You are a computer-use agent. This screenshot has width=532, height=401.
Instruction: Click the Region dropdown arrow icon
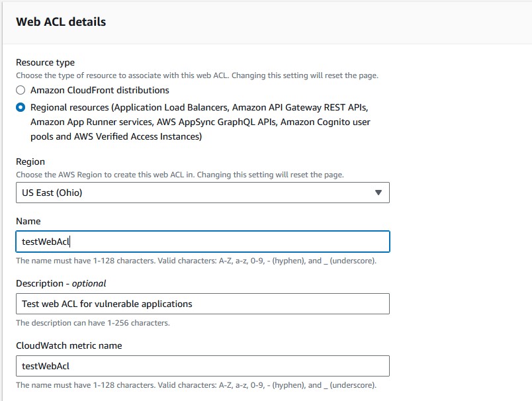(x=378, y=193)
